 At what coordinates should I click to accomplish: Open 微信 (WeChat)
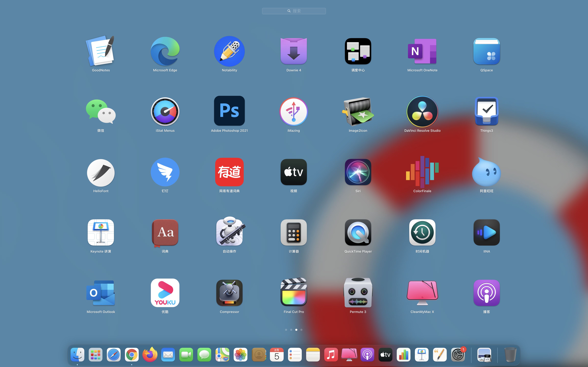click(101, 112)
